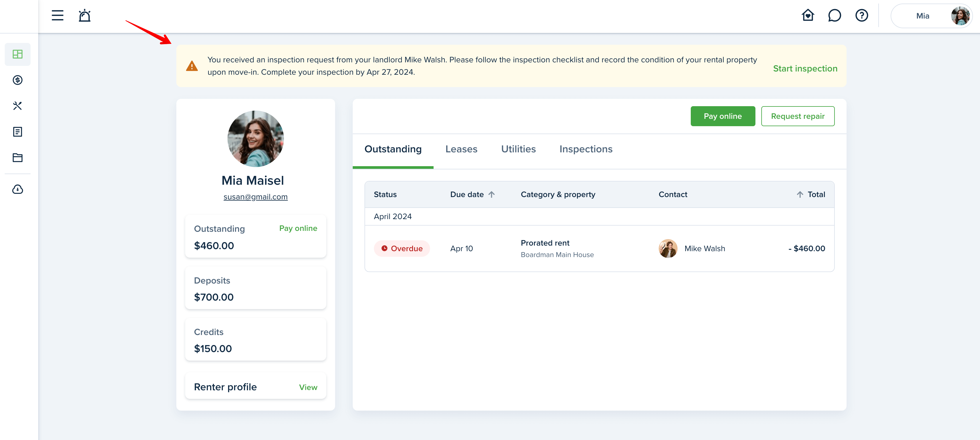
Task: Open the hamburger menu
Action: 57,16
